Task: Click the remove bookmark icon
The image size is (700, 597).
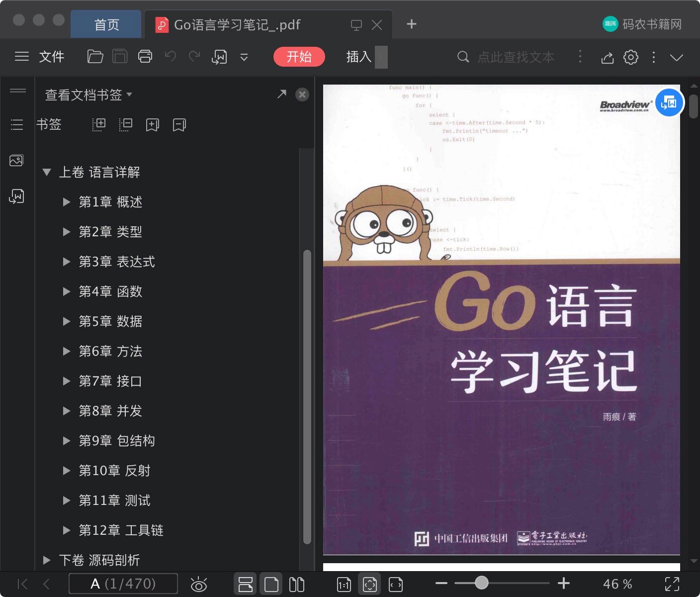Action: 179,124
